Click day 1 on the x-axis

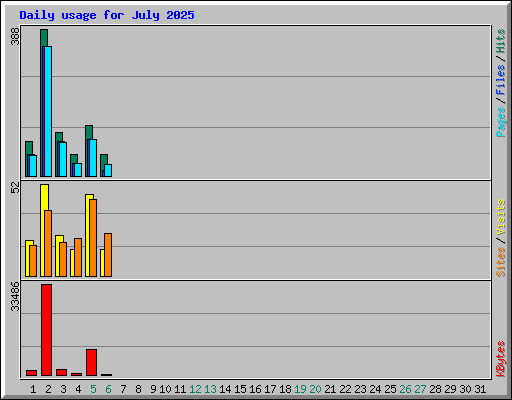click(33, 389)
